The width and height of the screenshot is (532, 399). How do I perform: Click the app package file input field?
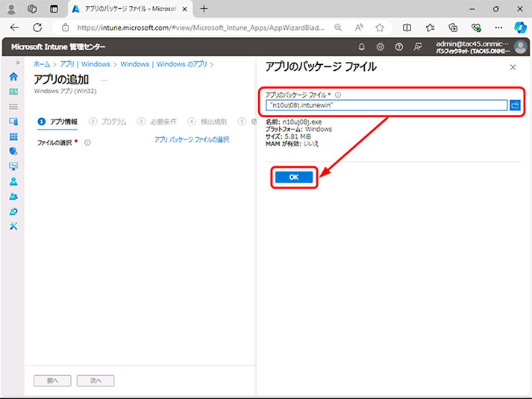(387, 105)
